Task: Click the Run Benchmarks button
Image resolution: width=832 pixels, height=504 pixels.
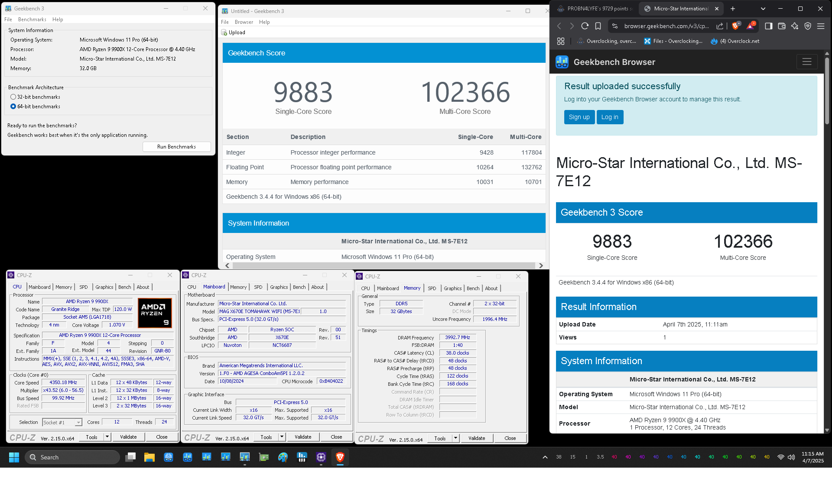Action: (176, 147)
